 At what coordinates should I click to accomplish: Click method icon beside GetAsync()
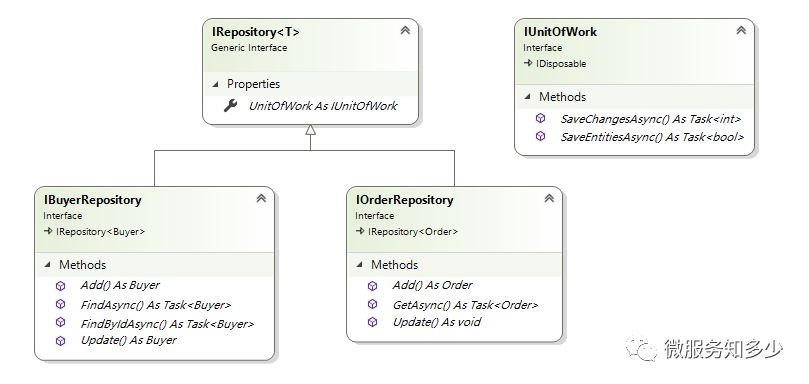(x=373, y=304)
